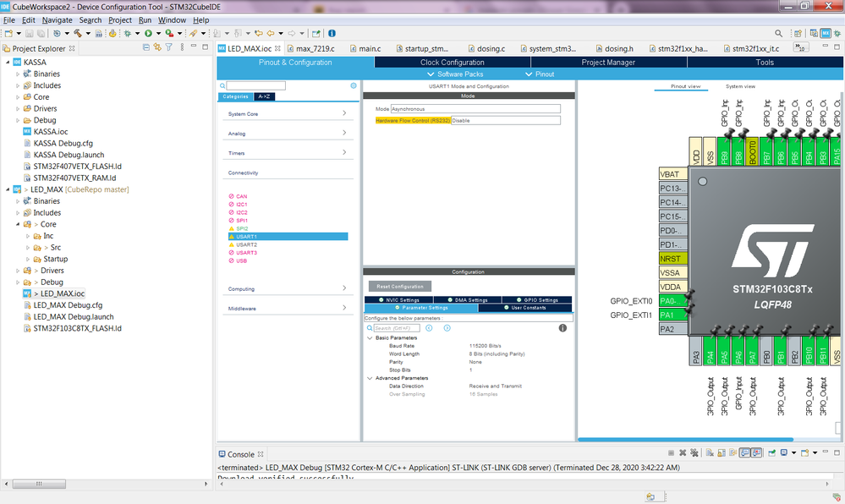Select SPI2 peripheral in list
The height and width of the screenshot is (504, 845).
pos(241,228)
